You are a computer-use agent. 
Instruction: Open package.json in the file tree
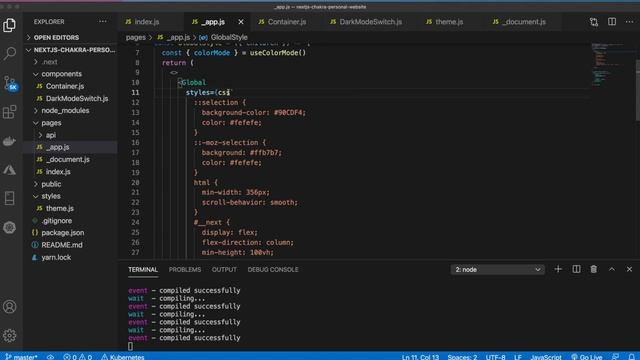70,233
